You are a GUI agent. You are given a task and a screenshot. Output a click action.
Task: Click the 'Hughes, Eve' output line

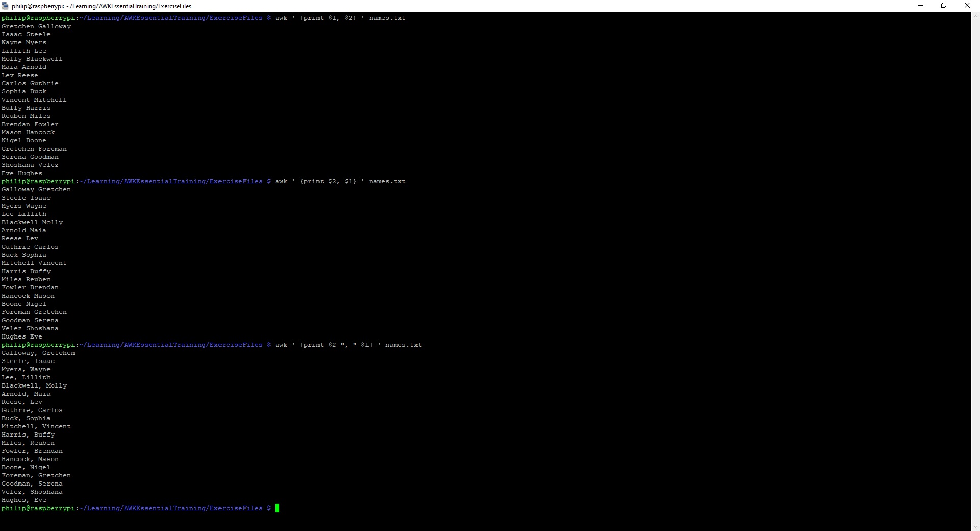[x=24, y=500]
